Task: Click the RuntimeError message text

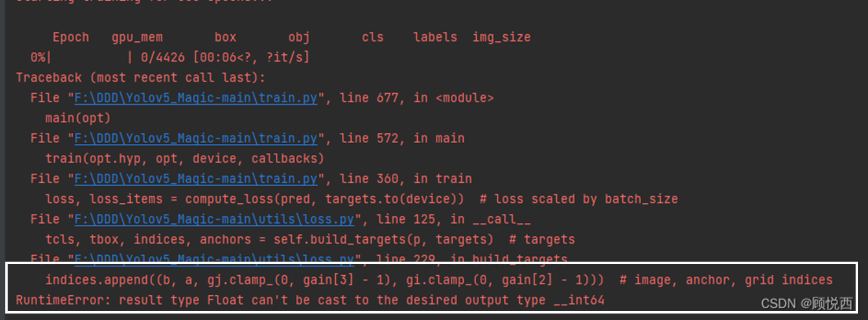Action: point(310,301)
